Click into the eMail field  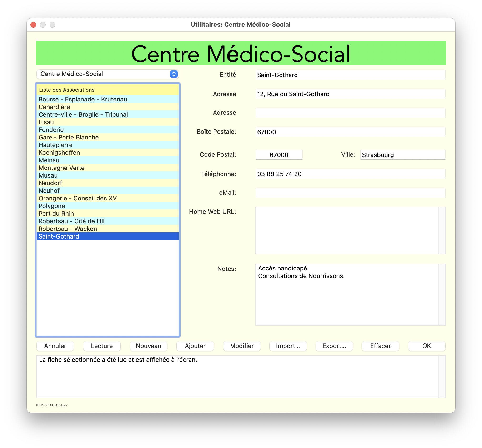coord(350,193)
